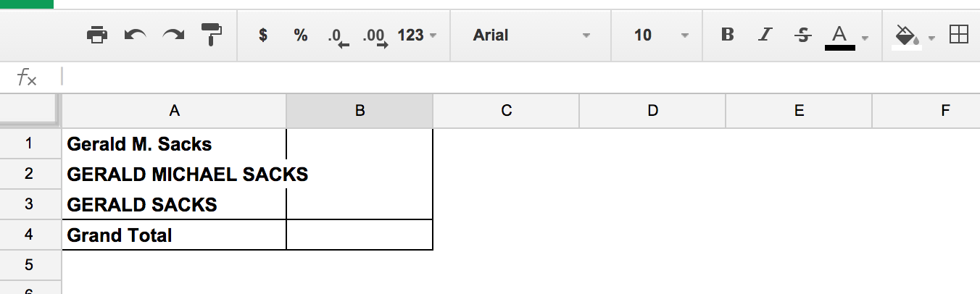The image size is (980, 294).
Task: Open the 123 number format dropdown
Action: point(417,35)
